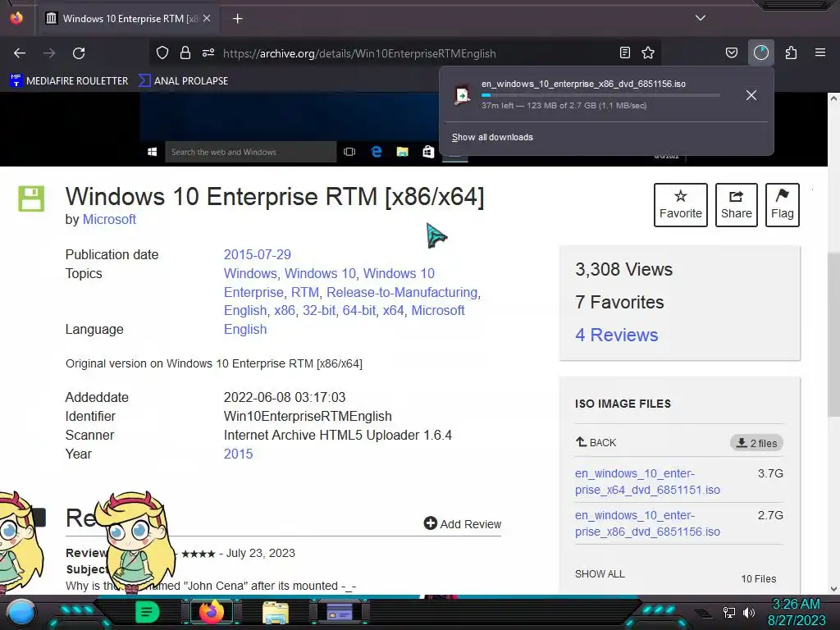The width and height of the screenshot is (840, 630).
Task: Open the downloads progress button
Action: 761,52
